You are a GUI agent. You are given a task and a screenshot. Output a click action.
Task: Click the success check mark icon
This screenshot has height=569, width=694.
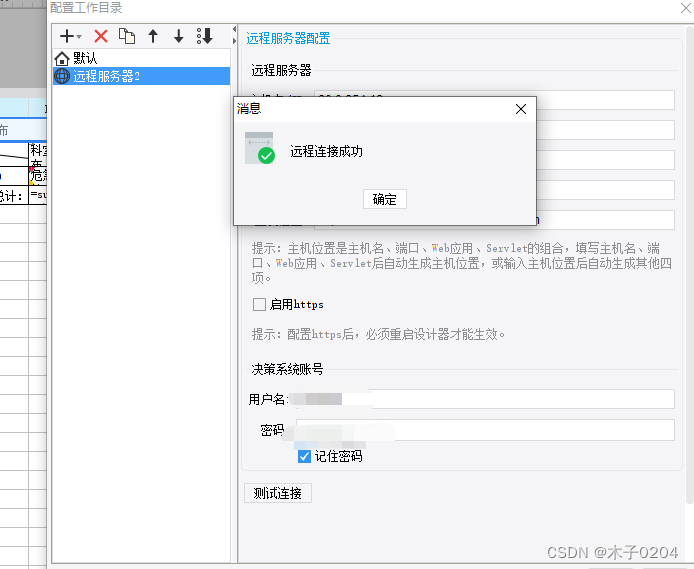point(266,156)
